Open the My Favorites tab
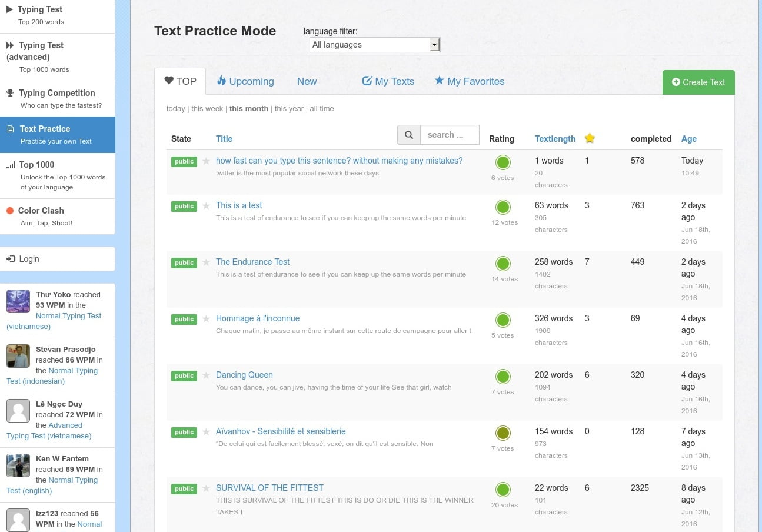 pyautogui.click(x=470, y=81)
